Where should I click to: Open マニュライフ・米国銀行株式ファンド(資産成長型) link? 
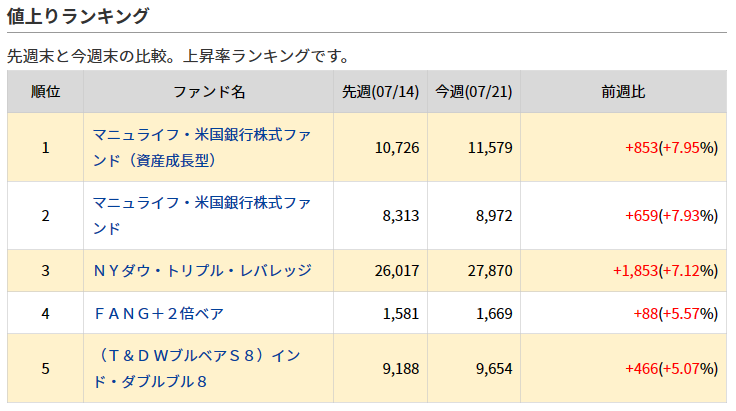click(x=202, y=147)
